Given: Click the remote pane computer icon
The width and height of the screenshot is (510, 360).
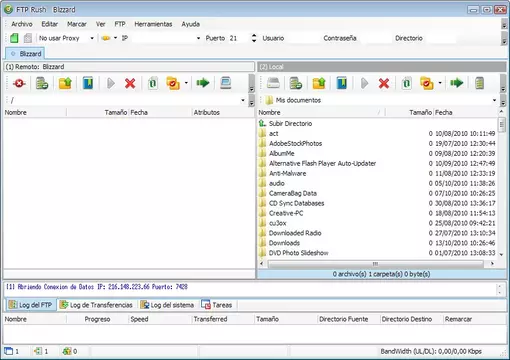Looking at the screenshot, I should pos(226,83).
